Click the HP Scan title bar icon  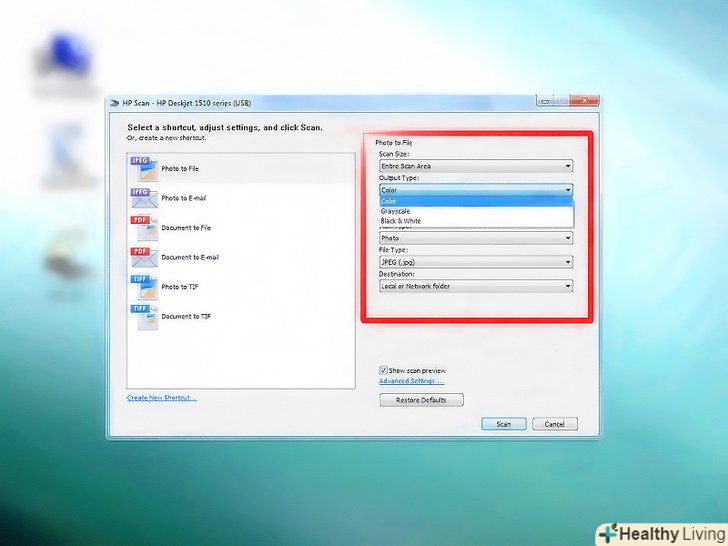tap(114, 103)
